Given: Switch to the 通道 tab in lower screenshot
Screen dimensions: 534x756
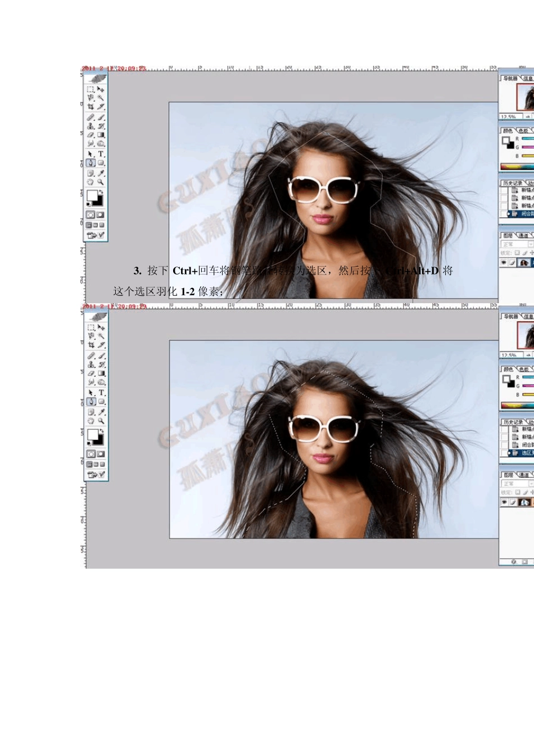Looking at the screenshot, I should click(x=524, y=475).
